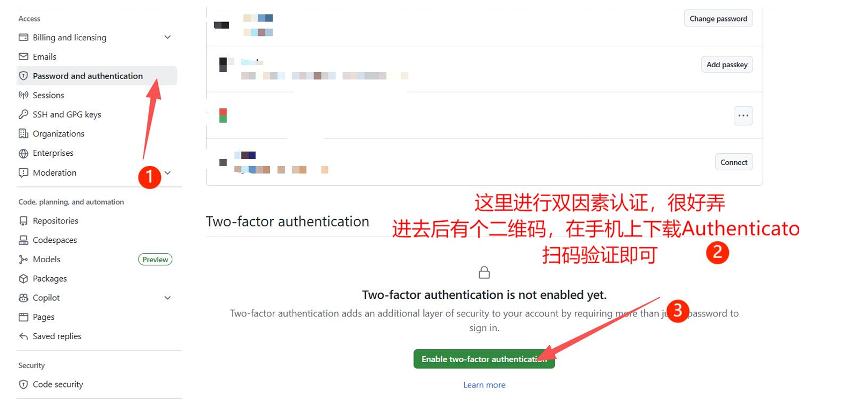Click the Organizations building icon
Viewport: 868px width, 403px height.
click(23, 134)
